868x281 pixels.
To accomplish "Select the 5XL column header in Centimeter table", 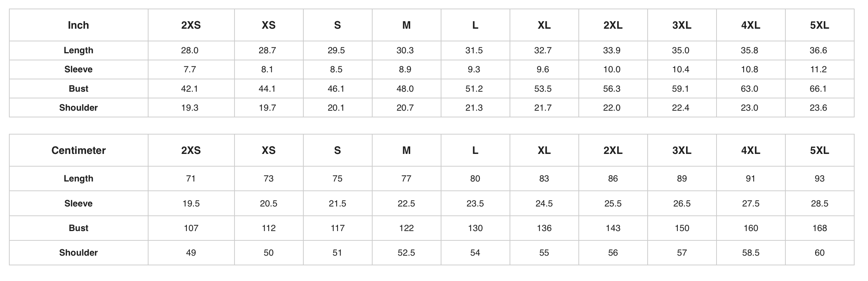I will pyautogui.click(x=819, y=151).
